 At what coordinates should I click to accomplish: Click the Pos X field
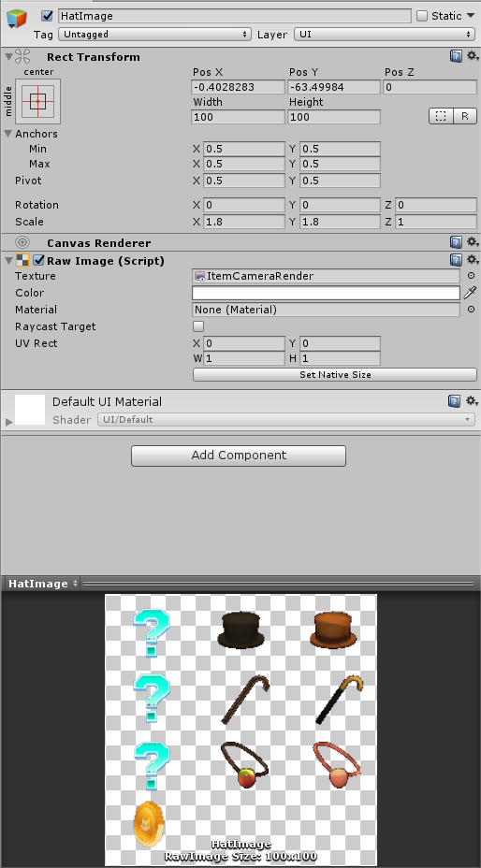(x=238, y=87)
